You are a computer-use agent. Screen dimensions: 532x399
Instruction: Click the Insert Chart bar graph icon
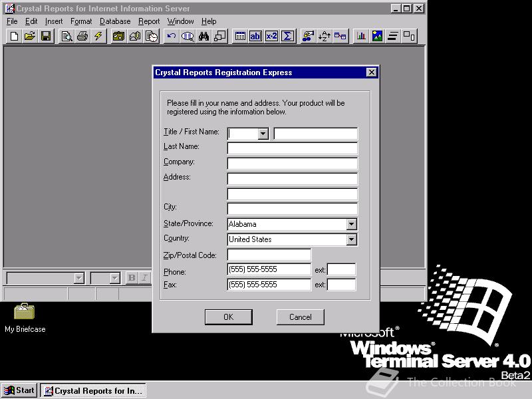coord(361,36)
